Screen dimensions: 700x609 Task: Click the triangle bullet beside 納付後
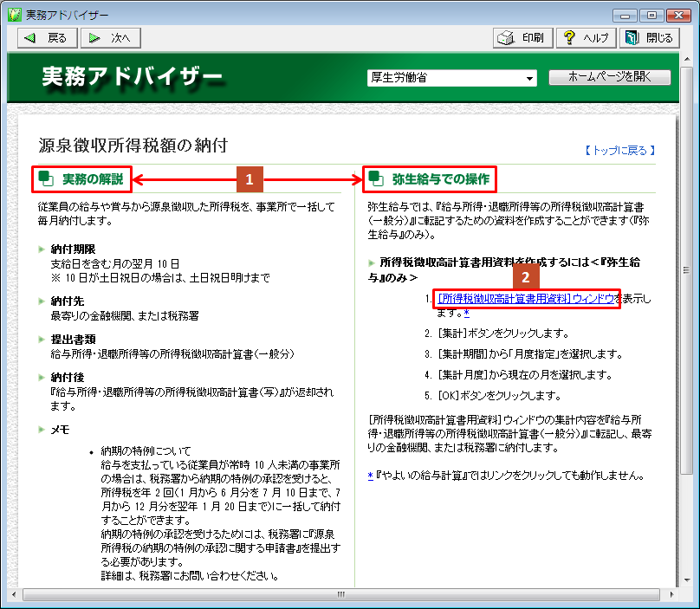[x=42, y=378]
